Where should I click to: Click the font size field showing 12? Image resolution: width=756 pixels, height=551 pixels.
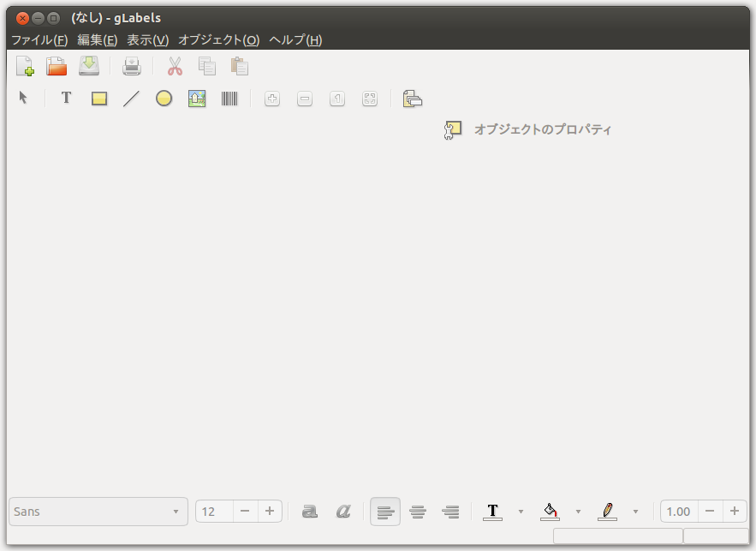pyautogui.click(x=215, y=512)
